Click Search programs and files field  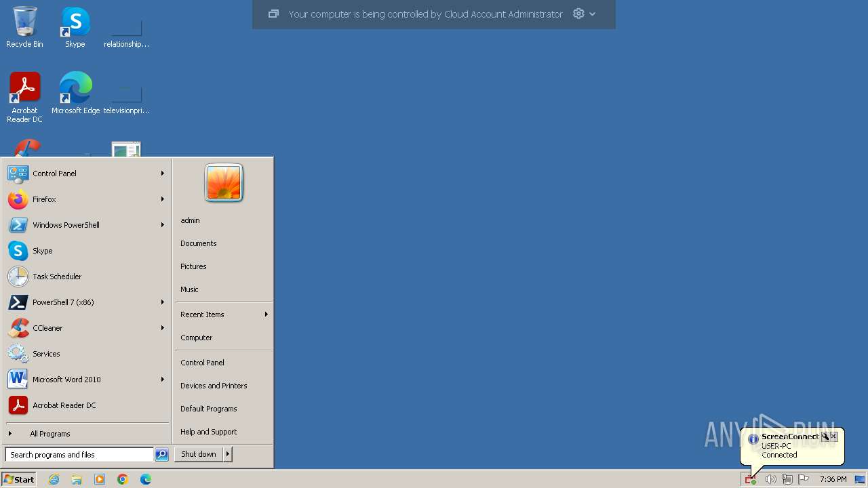click(x=79, y=455)
